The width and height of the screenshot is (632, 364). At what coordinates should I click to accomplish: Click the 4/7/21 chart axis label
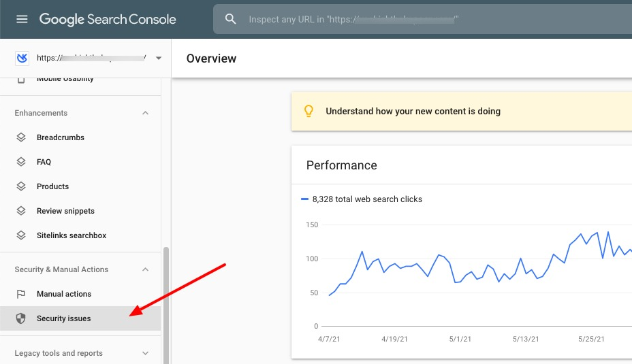point(329,339)
